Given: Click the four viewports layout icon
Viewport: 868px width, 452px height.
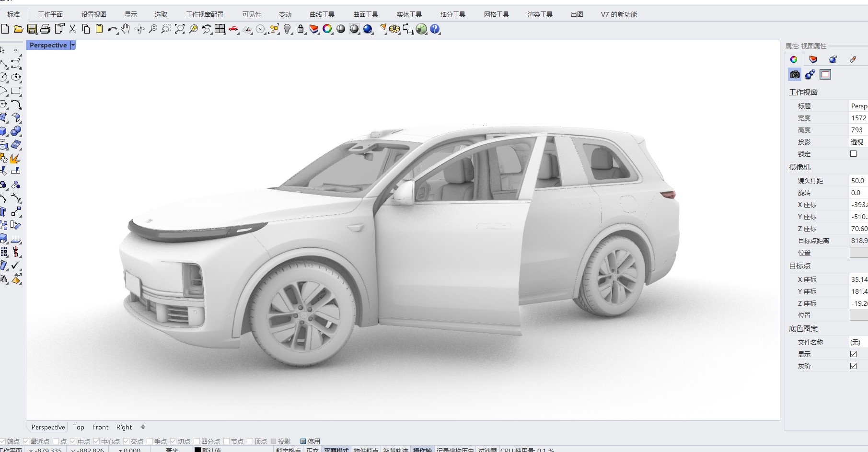Looking at the screenshot, I should 220,29.
